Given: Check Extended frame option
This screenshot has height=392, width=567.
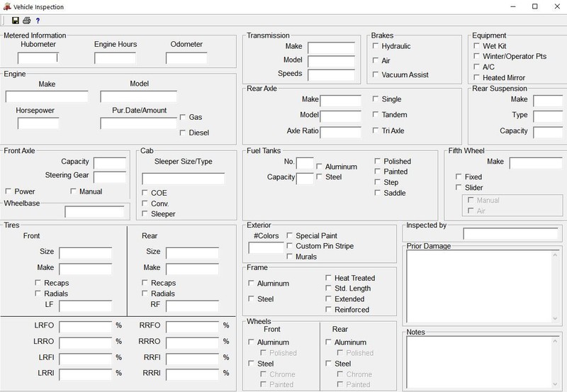Looking at the screenshot, I should 328,298.
